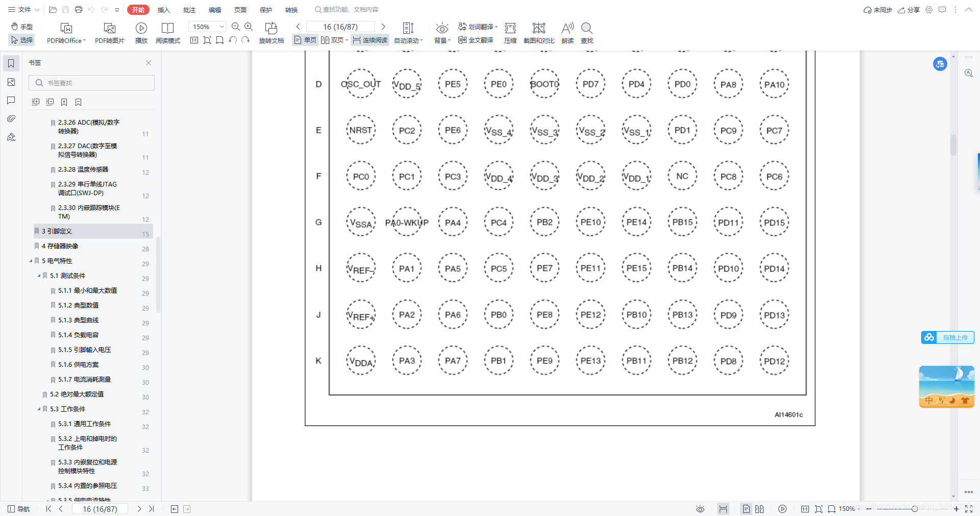Go to next page with toolbar arrow
Image resolution: width=980 pixels, height=516 pixels.
383,27
